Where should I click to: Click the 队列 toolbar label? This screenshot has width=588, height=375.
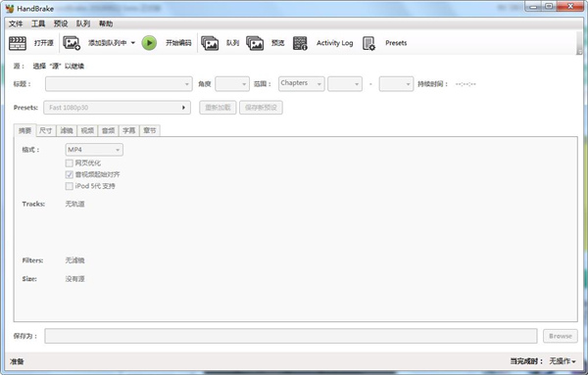pos(232,43)
